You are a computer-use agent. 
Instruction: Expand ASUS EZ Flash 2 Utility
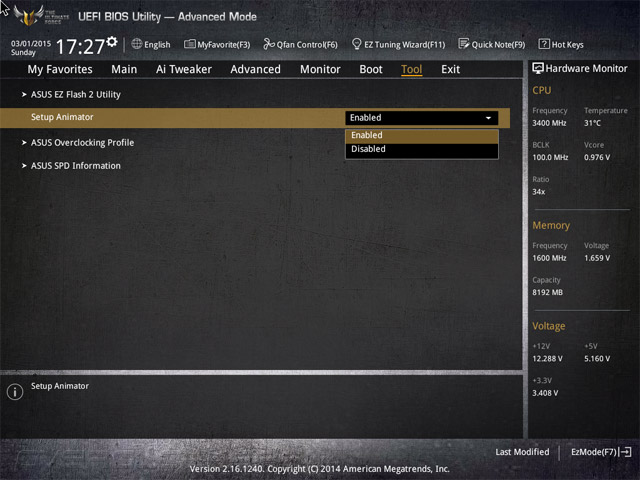76,95
